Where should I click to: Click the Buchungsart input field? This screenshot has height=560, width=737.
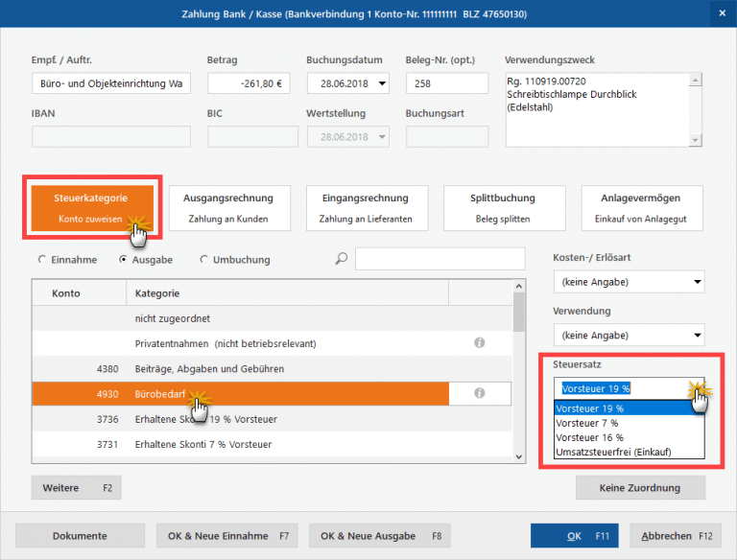click(x=447, y=137)
